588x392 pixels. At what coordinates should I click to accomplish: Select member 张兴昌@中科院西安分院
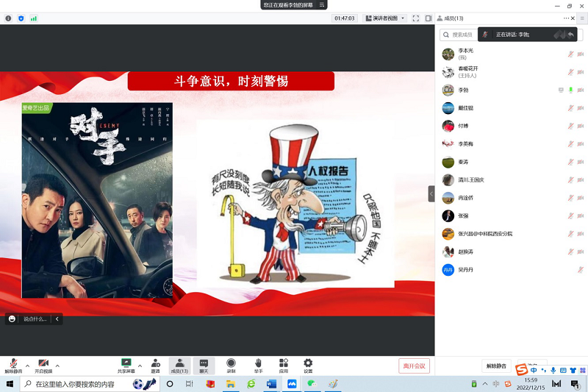tap(512, 234)
